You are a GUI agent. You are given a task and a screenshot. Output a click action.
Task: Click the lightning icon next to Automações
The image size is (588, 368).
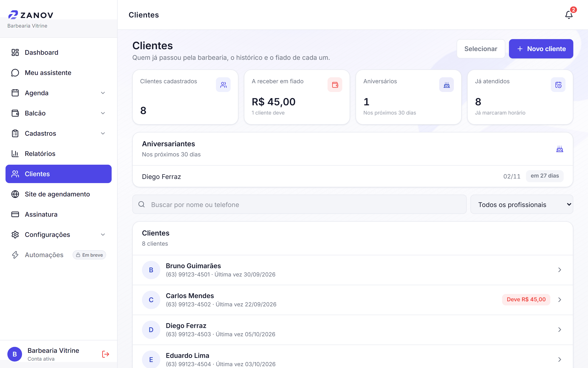tap(15, 255)
